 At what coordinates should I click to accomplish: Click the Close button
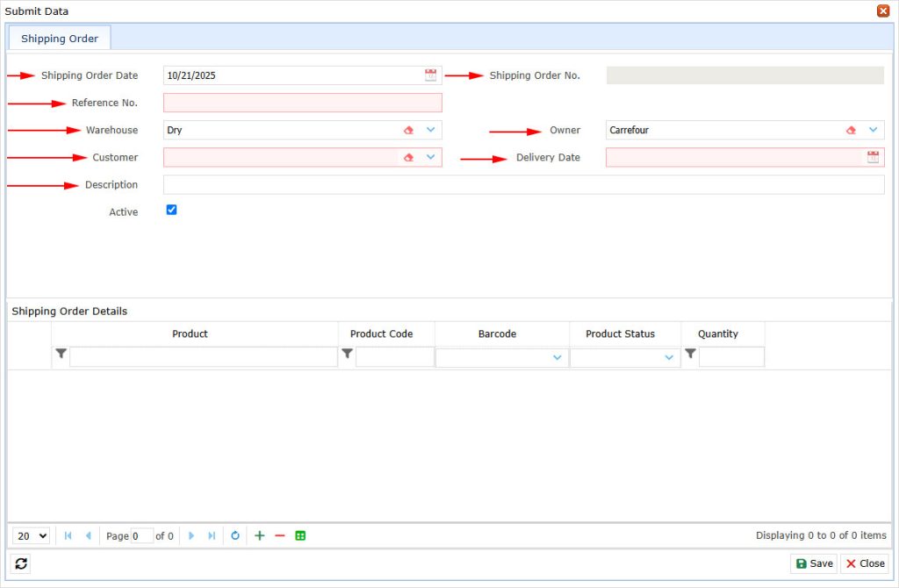tap(865, 563)
